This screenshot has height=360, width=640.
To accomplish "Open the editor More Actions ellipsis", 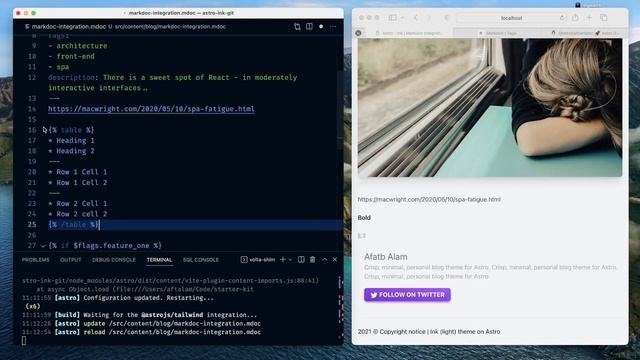I will pos(333,27).
